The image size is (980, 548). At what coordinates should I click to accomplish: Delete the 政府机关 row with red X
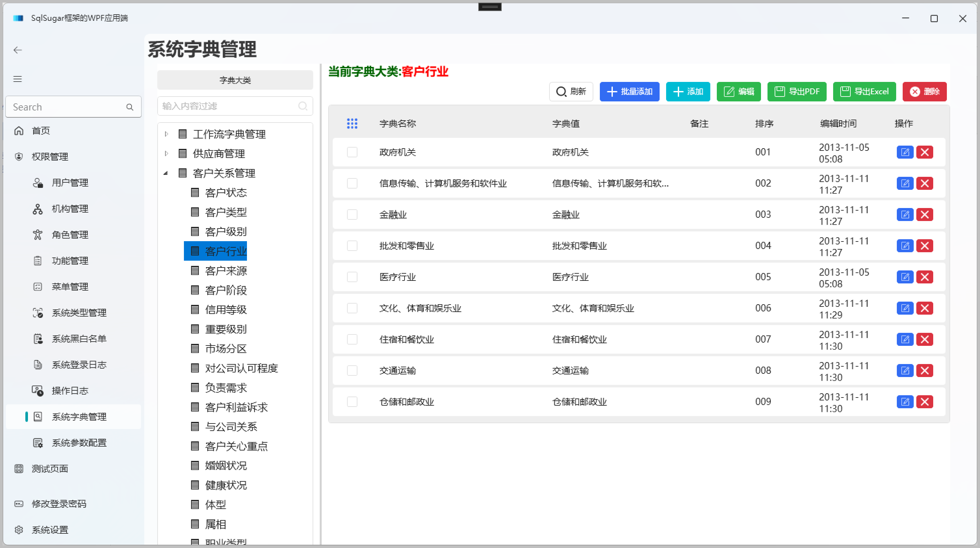924,152
